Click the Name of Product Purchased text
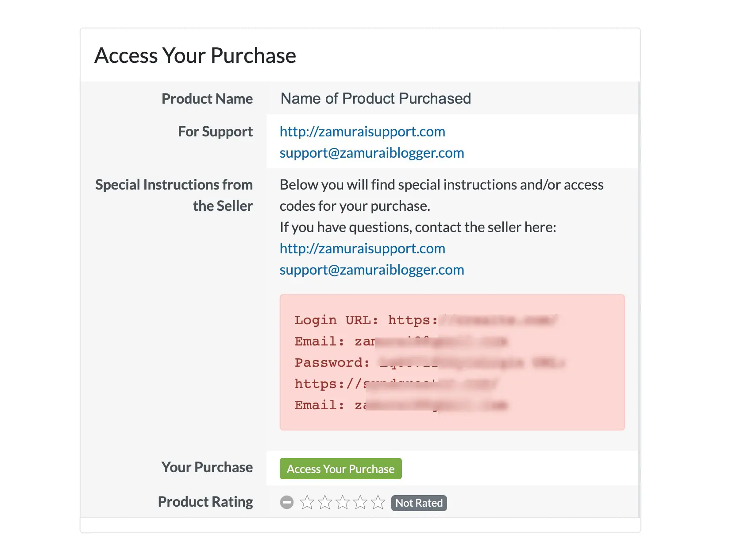756x543 pixels. pyautogui.click(x=375, y=98)
